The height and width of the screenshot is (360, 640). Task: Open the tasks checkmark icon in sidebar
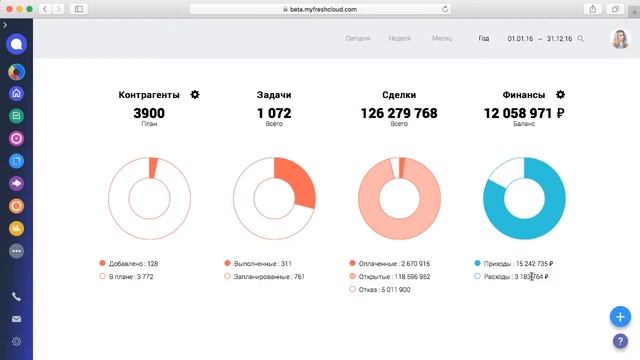(x=16, y=116)
